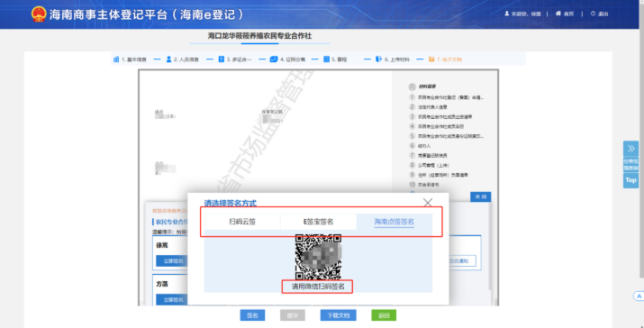Select step 7 电子文档
The height and width of the screenshot is (328, 644).
[x=445, y=59]
